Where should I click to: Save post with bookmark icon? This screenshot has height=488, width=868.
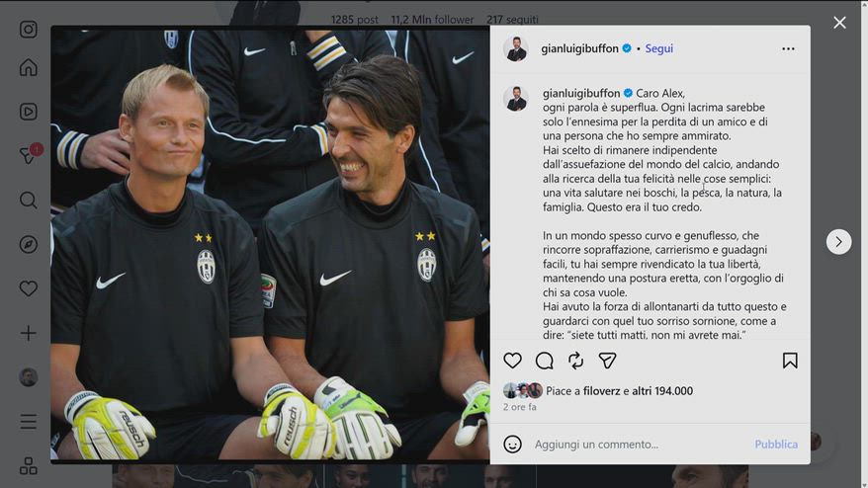790,361
